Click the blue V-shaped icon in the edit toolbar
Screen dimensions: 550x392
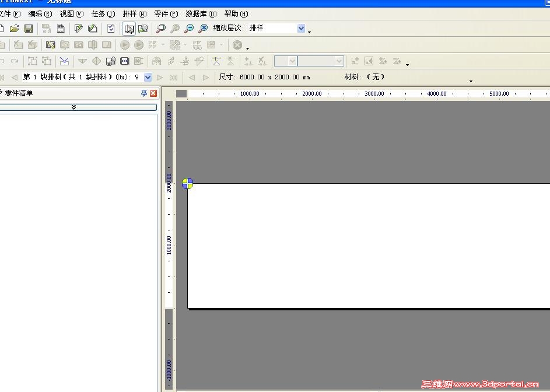64,61
